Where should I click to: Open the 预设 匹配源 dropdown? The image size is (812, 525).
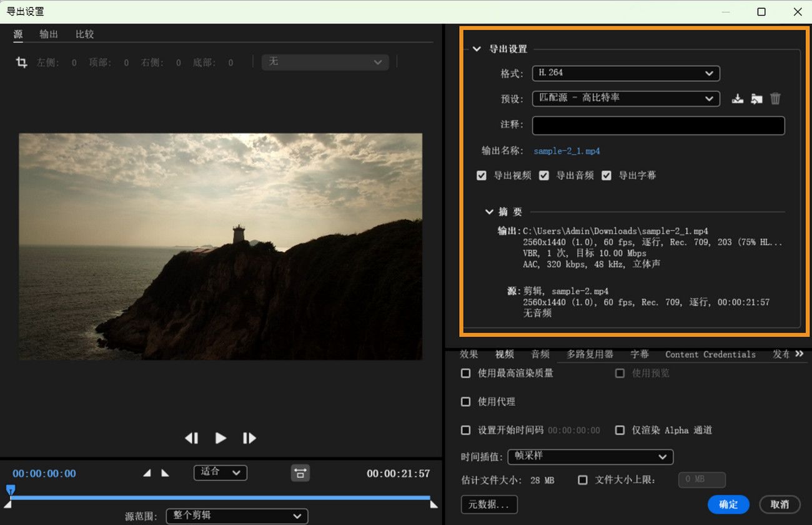coord(626,98)
